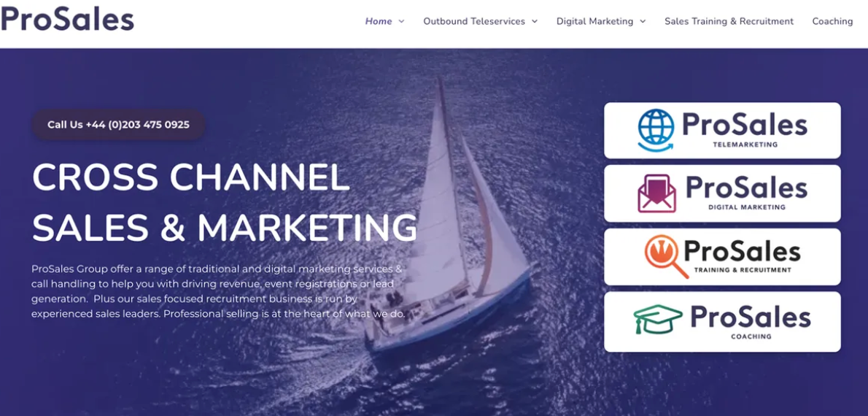Open the ProSales Telemarketing card
868x416 pixels.
722,130
